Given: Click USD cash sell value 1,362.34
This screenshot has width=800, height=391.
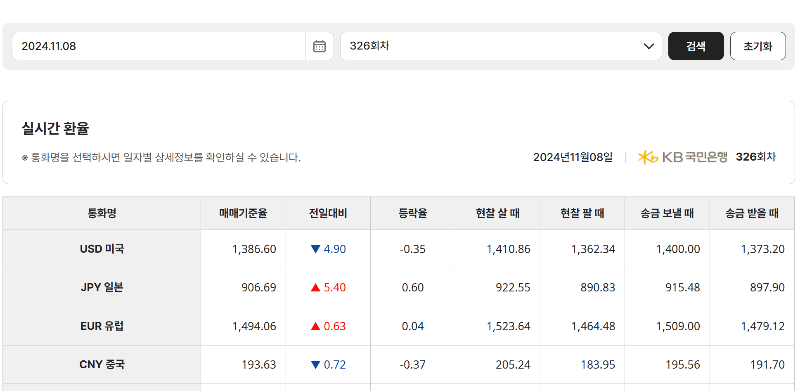Looking at the screenshot, I should (593, 249).
